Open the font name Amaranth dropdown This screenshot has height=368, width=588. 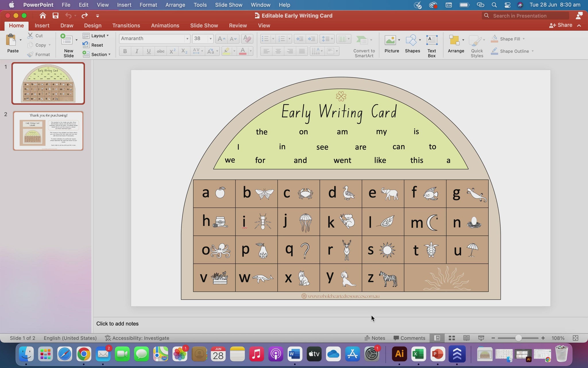[187, 39]
